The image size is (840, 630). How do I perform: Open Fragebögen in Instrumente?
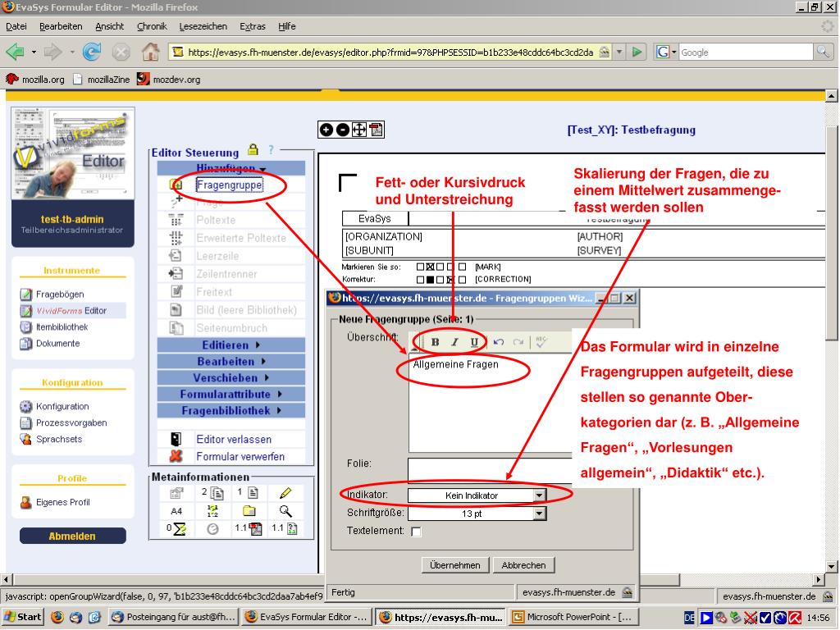[59, 294]
